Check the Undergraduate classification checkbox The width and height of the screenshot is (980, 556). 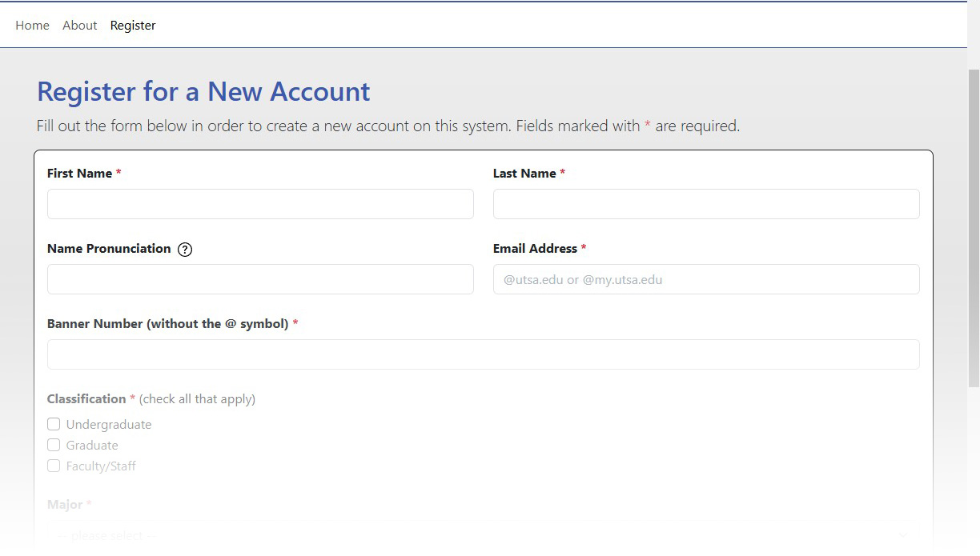pyautogui.click(x=54, y=424)
